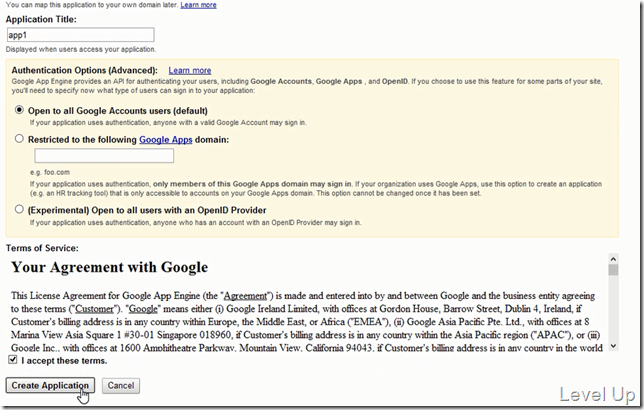Click the Terms of Service scroll up arrow
This screenshot has width=644, height=410.
pos(613,259)
